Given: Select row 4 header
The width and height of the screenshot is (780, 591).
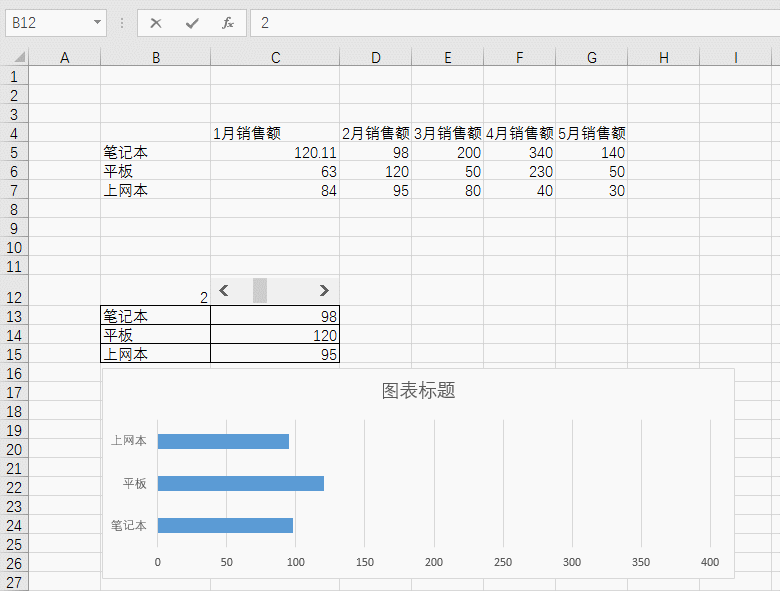Looking at the screenshot, I should click(x=14, y=133).
